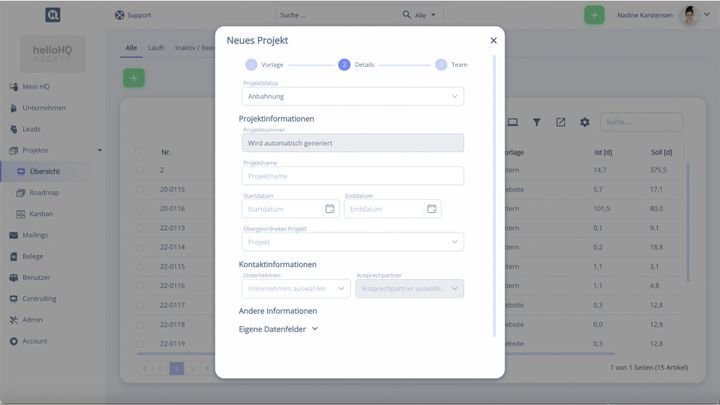Click the Projektnummer field
The height and width of the screenshot is (405, 720).
pos(353,143)
